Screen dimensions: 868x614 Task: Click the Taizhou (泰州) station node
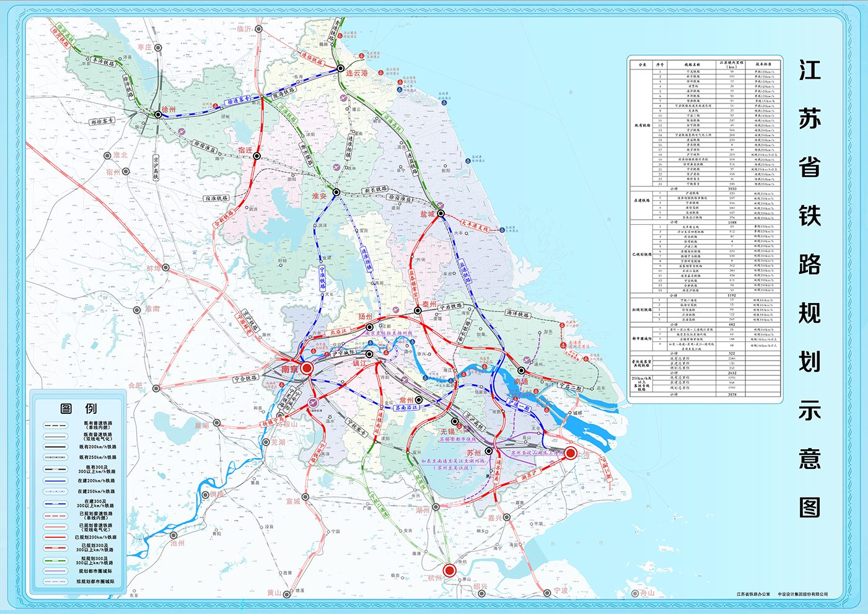[418, 310]
